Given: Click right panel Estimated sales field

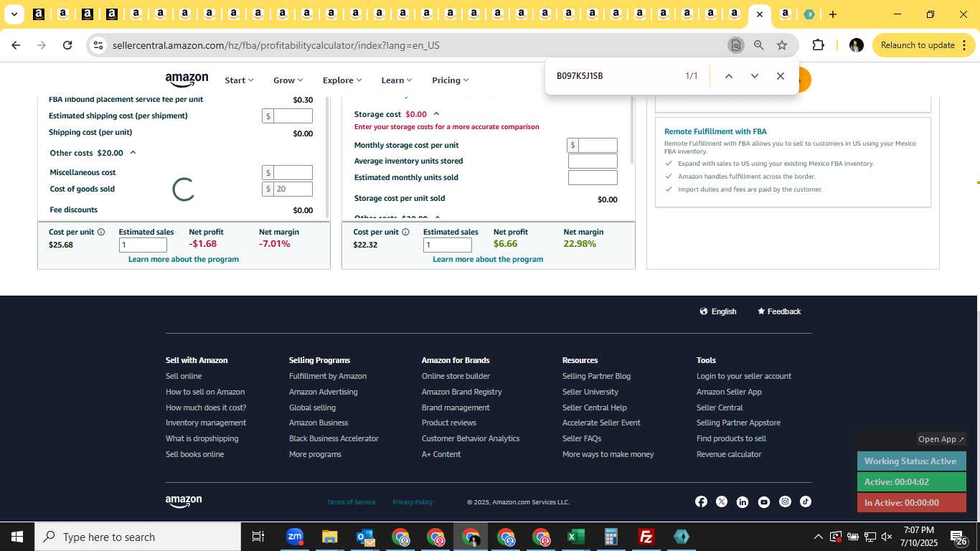Looking at the screenshot, I should 448,245.
